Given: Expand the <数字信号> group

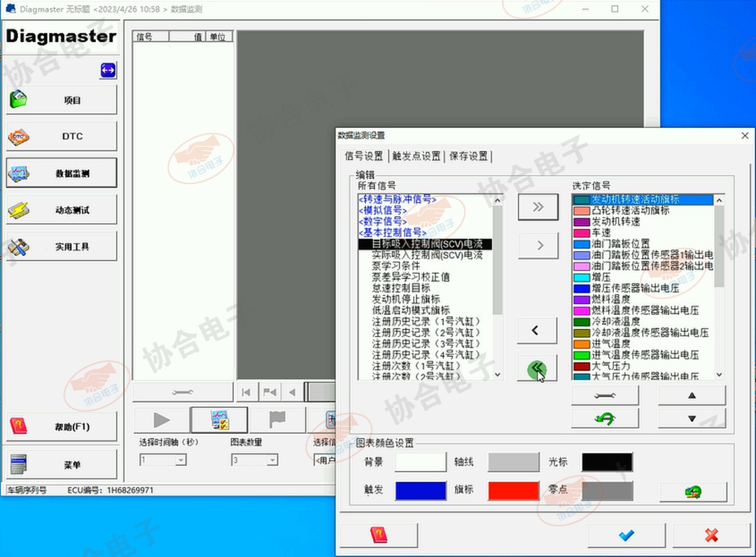Looking at the screenshot, I should point(383,221).
